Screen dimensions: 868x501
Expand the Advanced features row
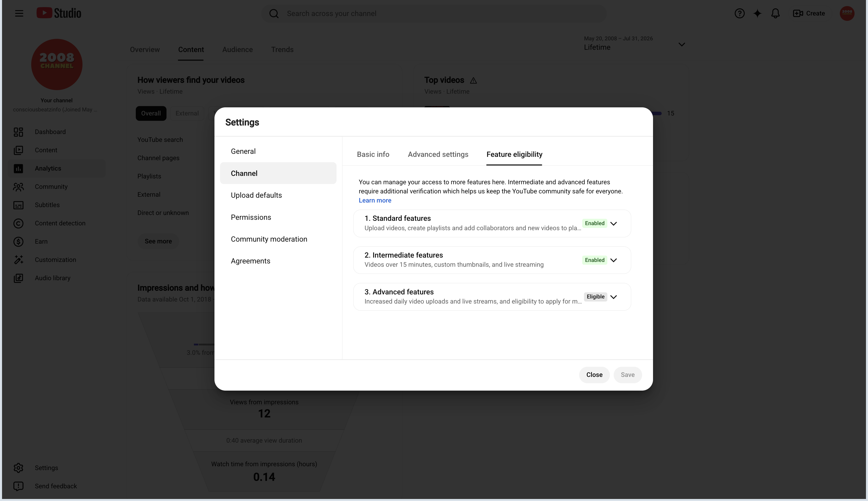(x=492, y=297)
